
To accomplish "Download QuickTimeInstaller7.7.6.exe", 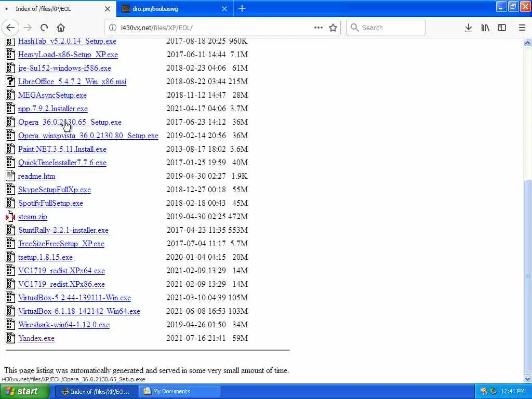I will click(62, 163).
